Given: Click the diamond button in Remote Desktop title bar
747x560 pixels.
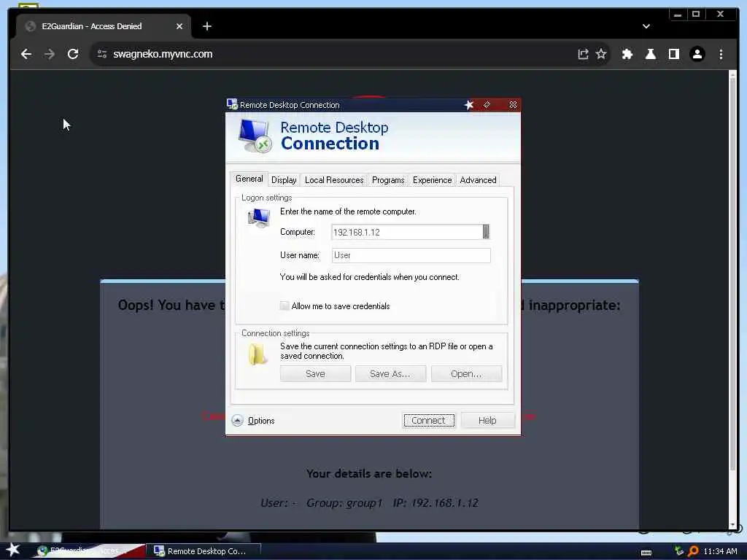Looking at the screenshot, I should point(487,105).
